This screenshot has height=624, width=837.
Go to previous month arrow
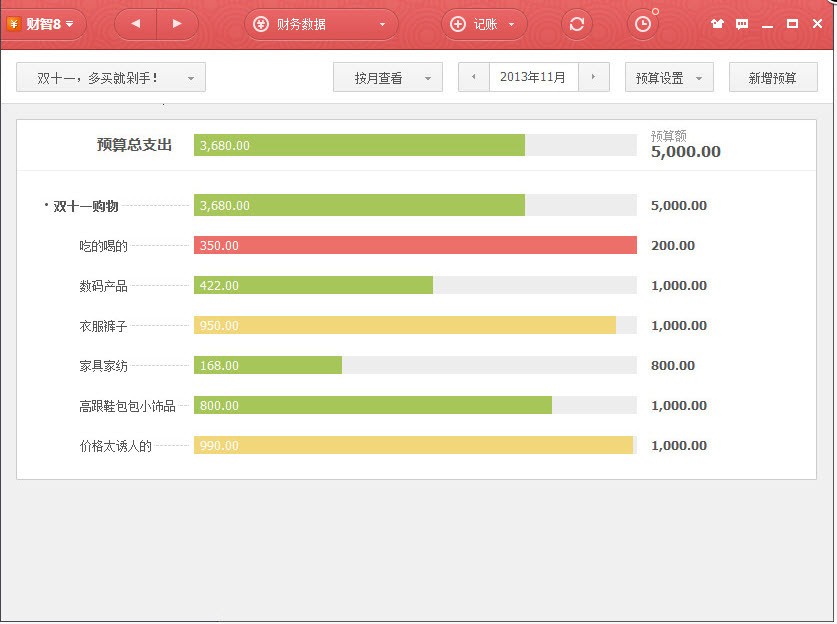click(473, 77)
